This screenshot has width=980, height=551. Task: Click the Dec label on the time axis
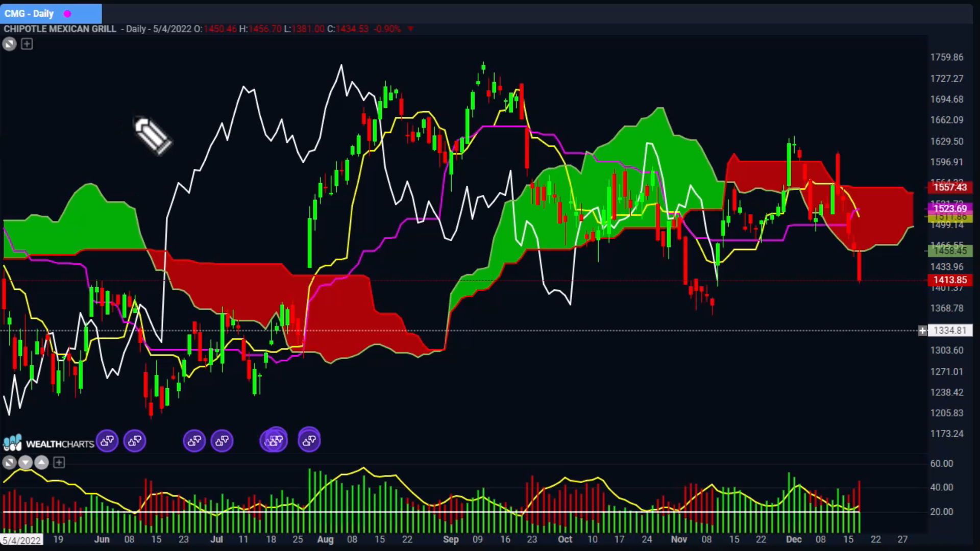click(794, 539)
